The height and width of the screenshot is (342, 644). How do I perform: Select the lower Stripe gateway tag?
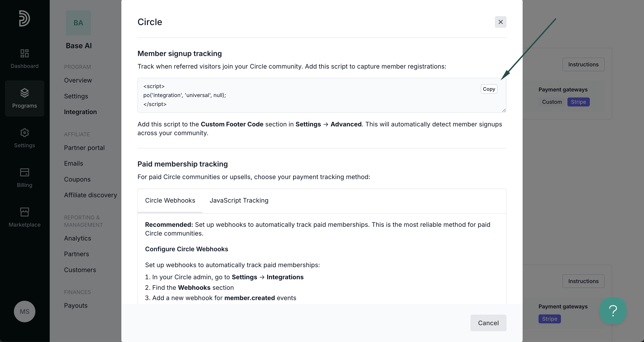(550, 319)
